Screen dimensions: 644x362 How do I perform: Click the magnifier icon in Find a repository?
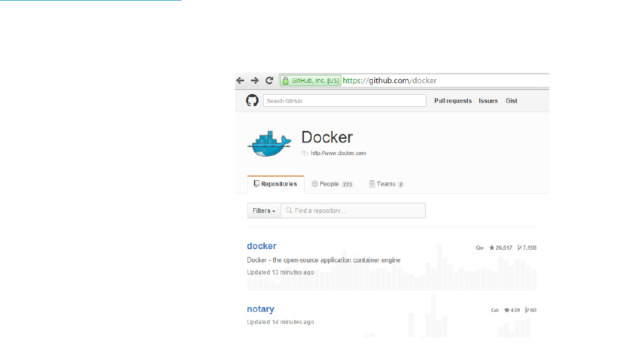tap(289, 211)
